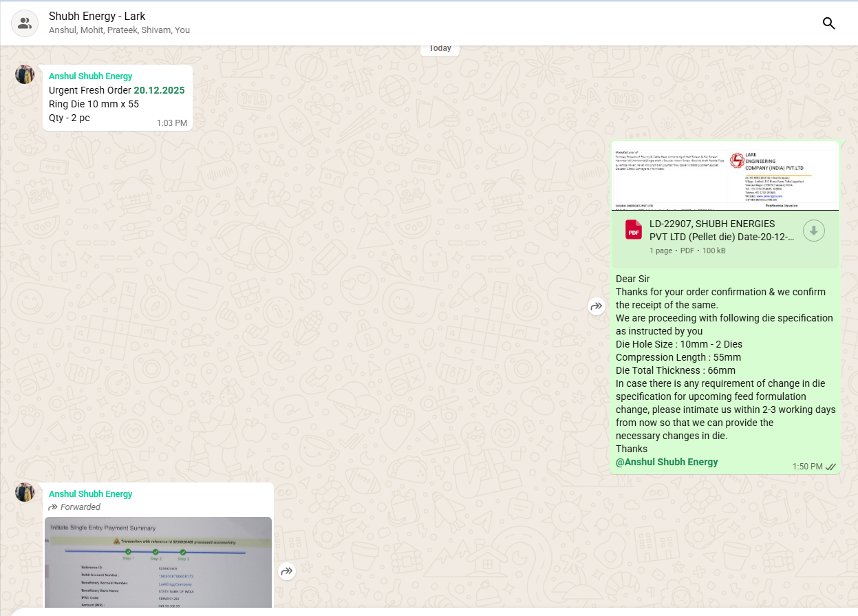Click the Ring Die 10 mm x 55 message text
This screenshot has height=616, width=858.
click(94, 104)
